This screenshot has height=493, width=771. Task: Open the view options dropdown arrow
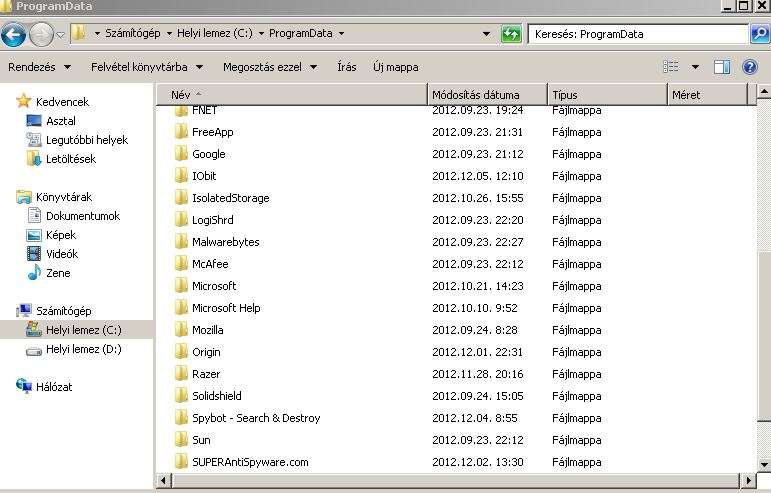(695, 67)
